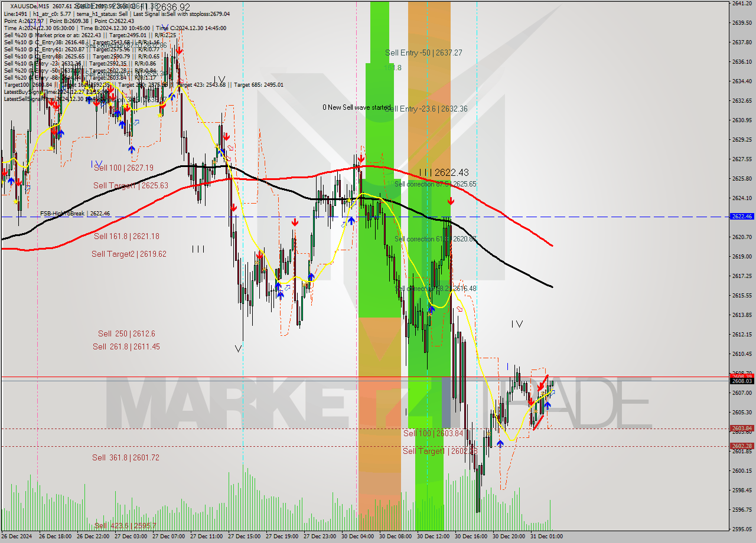Select 'Sell correction 87.5 | 2625.65' level text
The height and width of the screenshot is (543, 756).
point(435,184)
